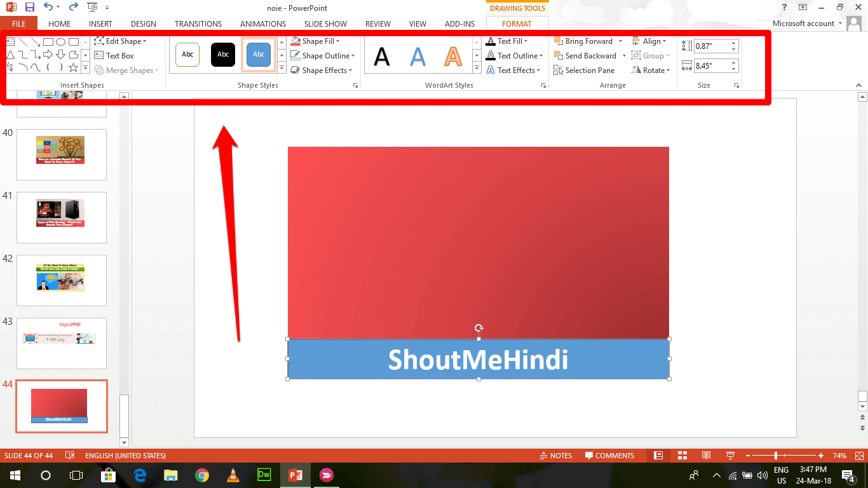Choose the Down Arrow block shape

pos(60,55)
